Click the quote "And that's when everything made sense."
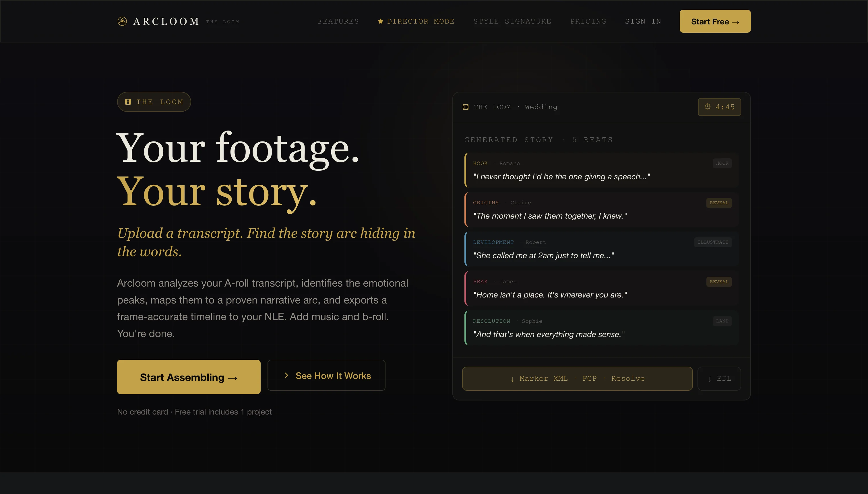The image size is (868, 494). pos(549,334)
